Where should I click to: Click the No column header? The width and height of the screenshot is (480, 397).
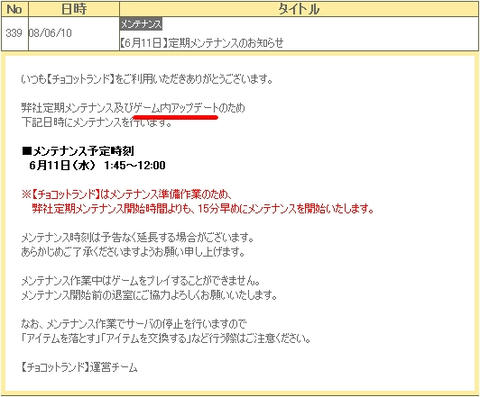tap(15, 9)
